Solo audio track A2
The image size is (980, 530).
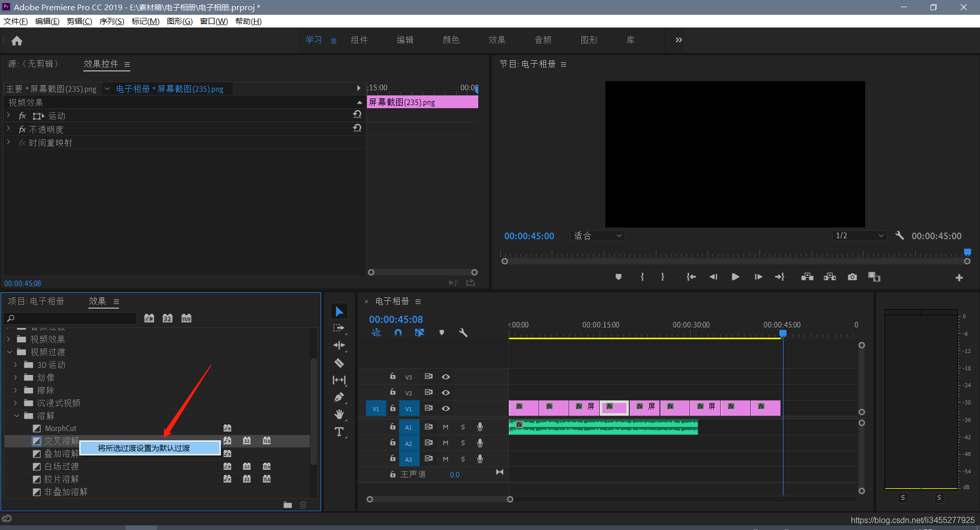(463, 443)
